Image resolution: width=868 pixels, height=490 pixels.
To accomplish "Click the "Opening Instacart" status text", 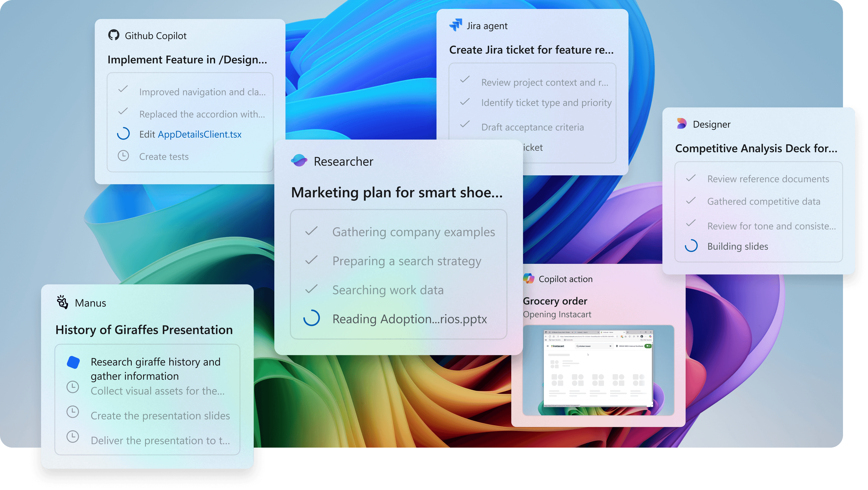I will click(x=557, y=314).
